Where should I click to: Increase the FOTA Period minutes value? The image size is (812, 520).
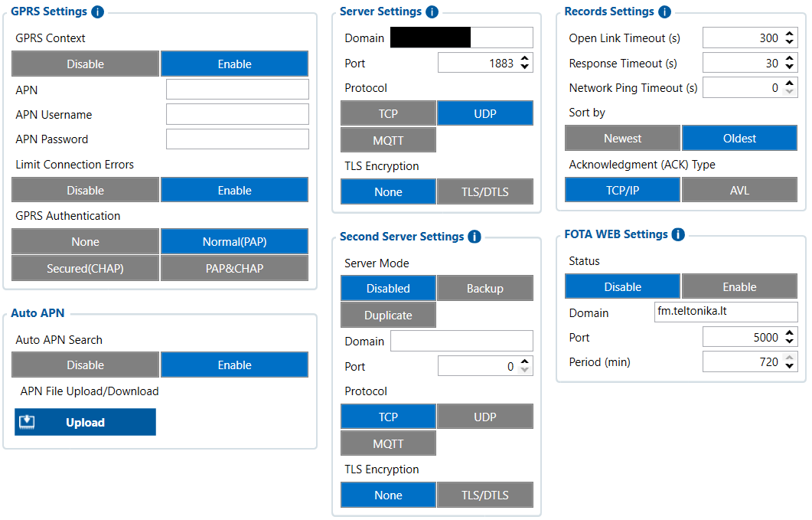pyautogui.click(x=790, y=358)
